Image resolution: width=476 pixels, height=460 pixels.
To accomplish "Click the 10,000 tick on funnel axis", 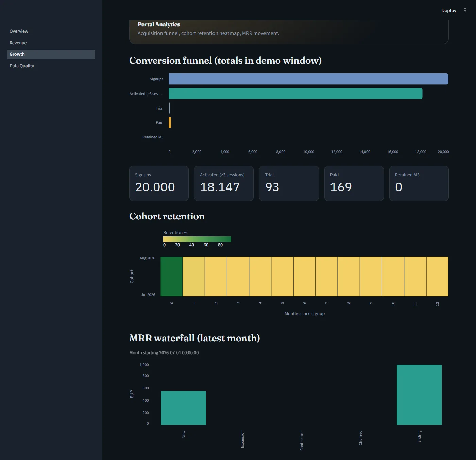I will [x=309, y=152].
